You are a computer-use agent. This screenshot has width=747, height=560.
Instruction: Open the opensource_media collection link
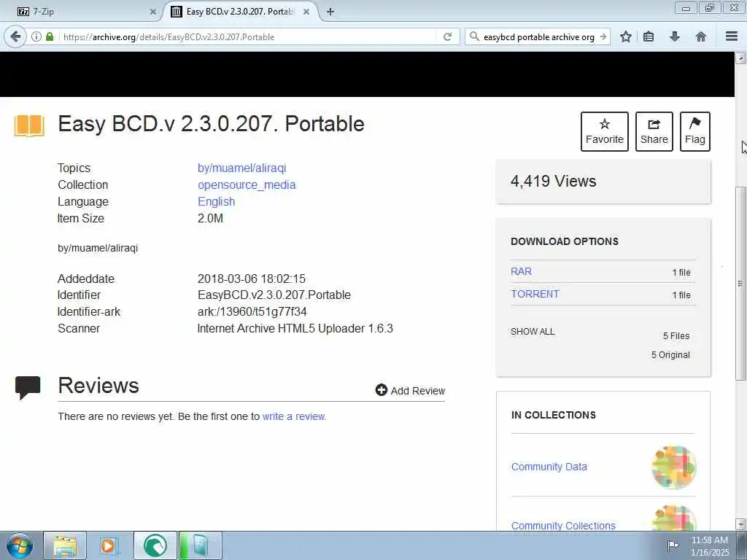247,184
